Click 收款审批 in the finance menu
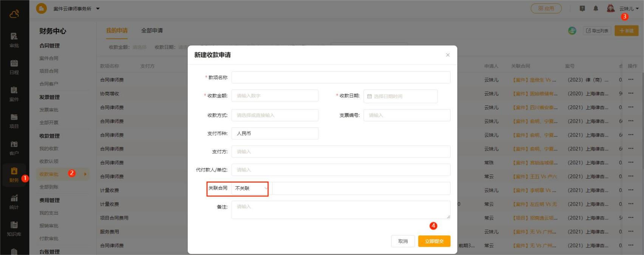This screenshot has height=255, width=644. click(x=49, y=174)
